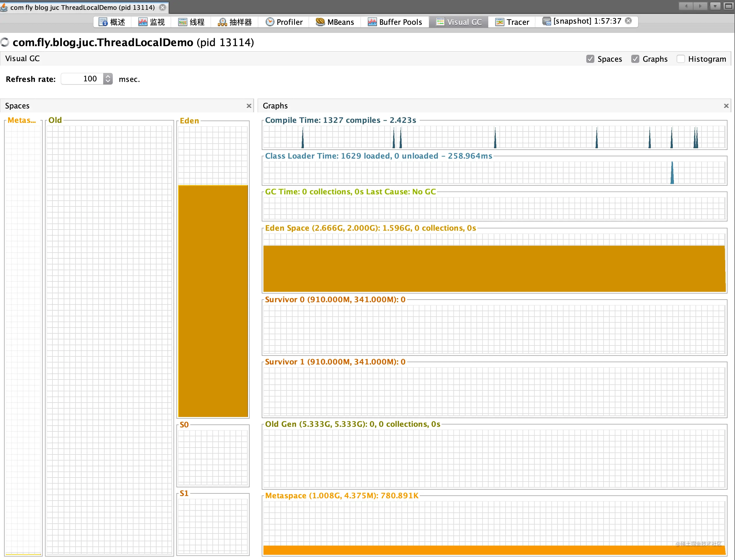Click the 'Old Gen (5.333G, 5.333G)' label
This screenshot has width=735, height=560.
pos(353,424)
